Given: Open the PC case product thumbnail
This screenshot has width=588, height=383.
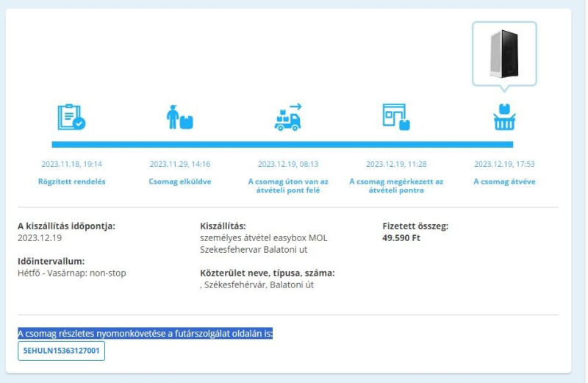Looking at the screenshot, I should click(504, 54).
